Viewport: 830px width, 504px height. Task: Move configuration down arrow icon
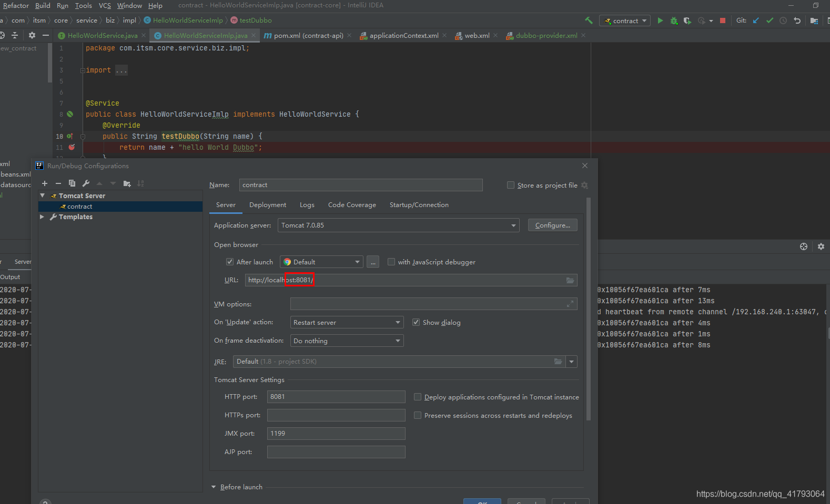[x=113, y=183]
